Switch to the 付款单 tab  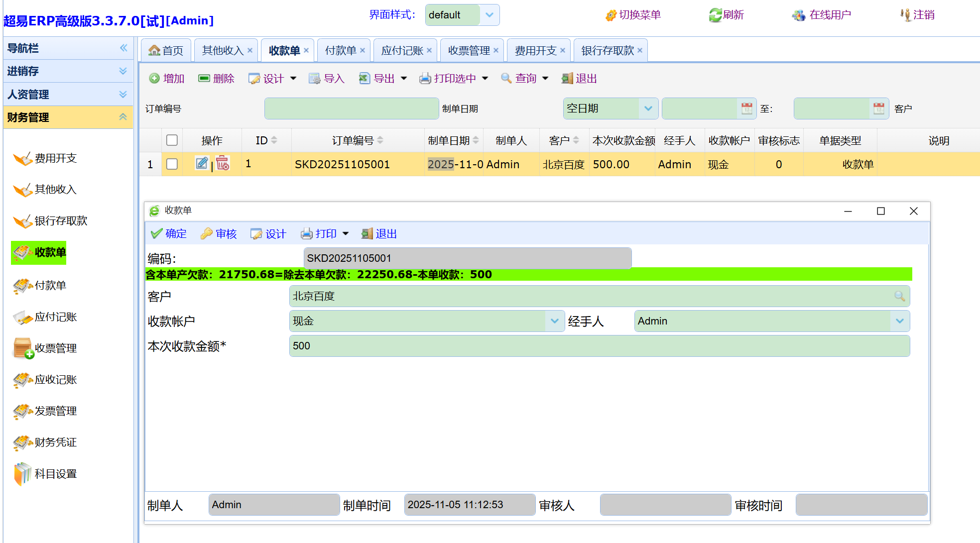click(341, 51)
